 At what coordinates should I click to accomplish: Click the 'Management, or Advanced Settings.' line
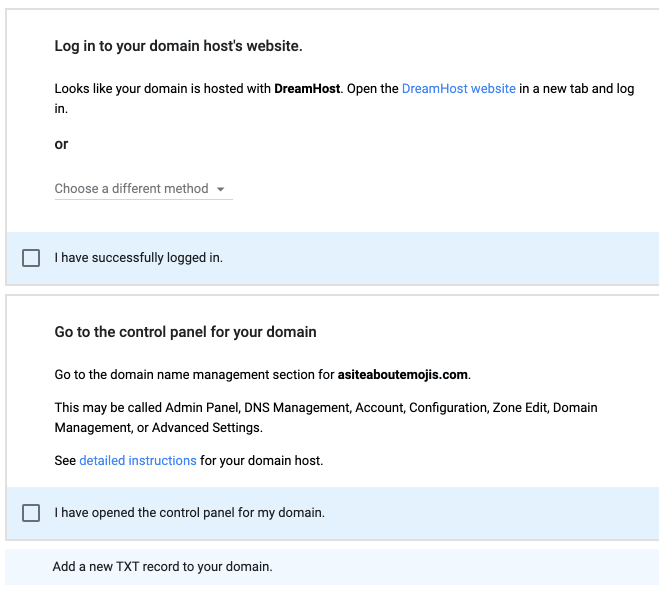click(x=158, y=428)
